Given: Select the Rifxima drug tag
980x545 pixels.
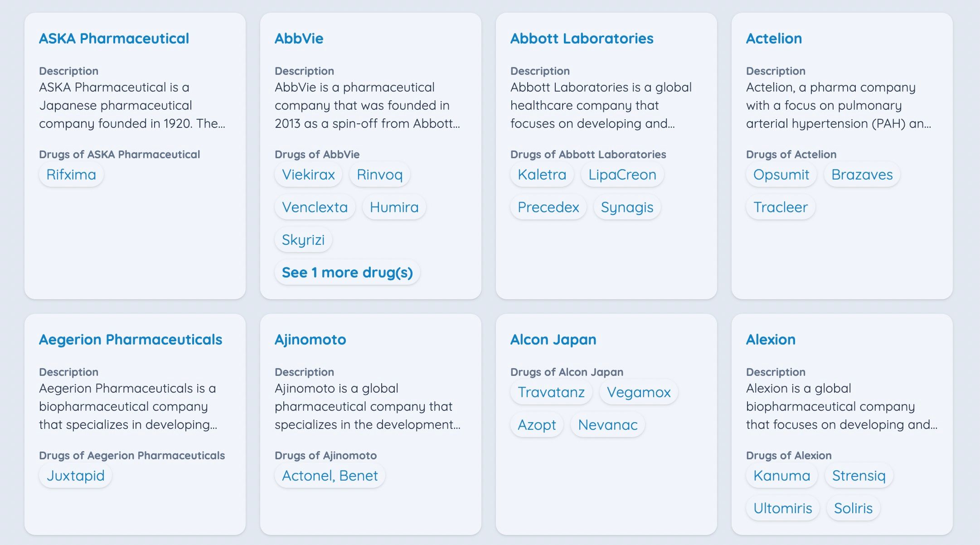Looking at the screenshot, I should [x=71, y=175].
